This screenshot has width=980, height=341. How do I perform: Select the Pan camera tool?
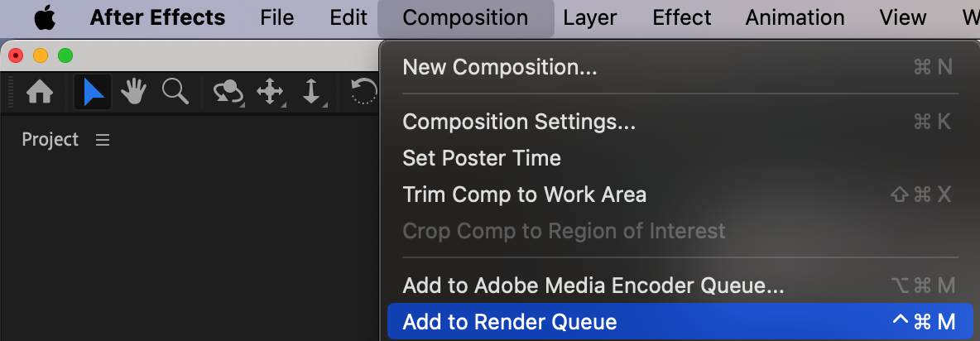[x=271, y=92]
